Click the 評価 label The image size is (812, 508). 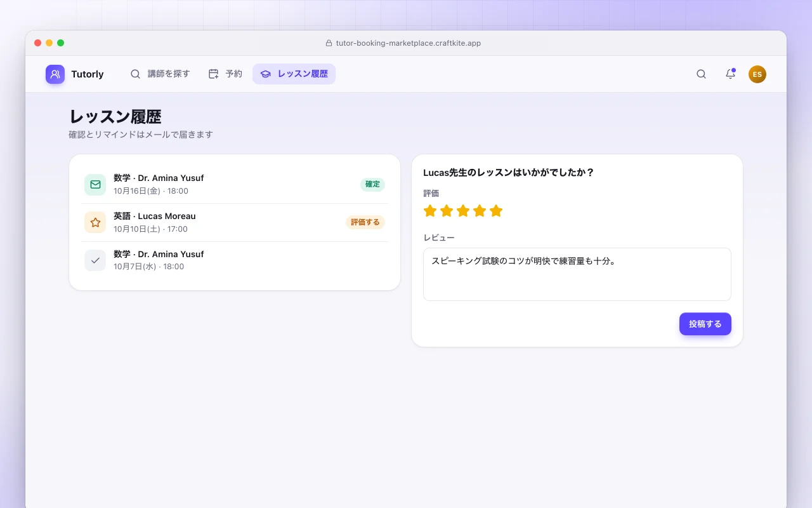431,193
